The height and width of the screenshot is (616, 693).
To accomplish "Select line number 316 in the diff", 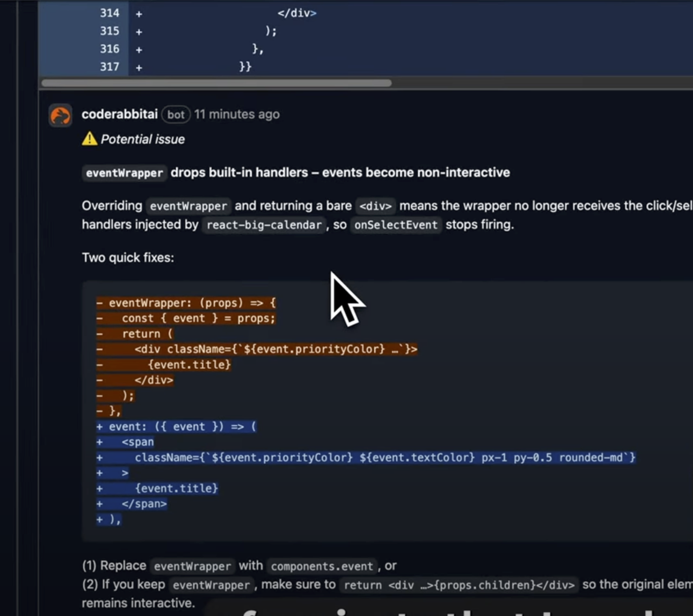I will (x=109, y=49).
